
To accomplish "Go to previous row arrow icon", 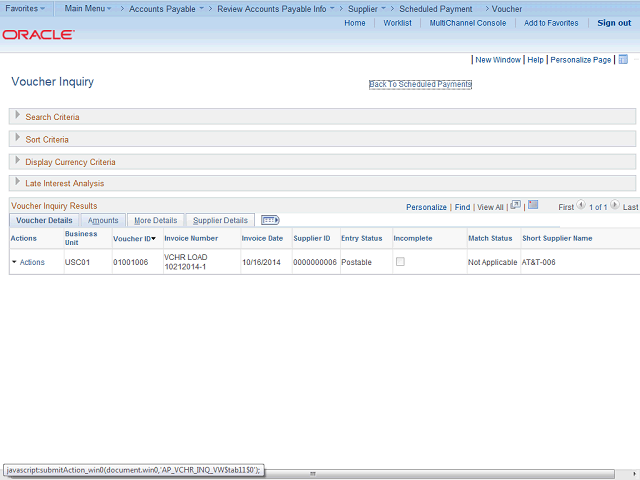I will click(581, 205).
